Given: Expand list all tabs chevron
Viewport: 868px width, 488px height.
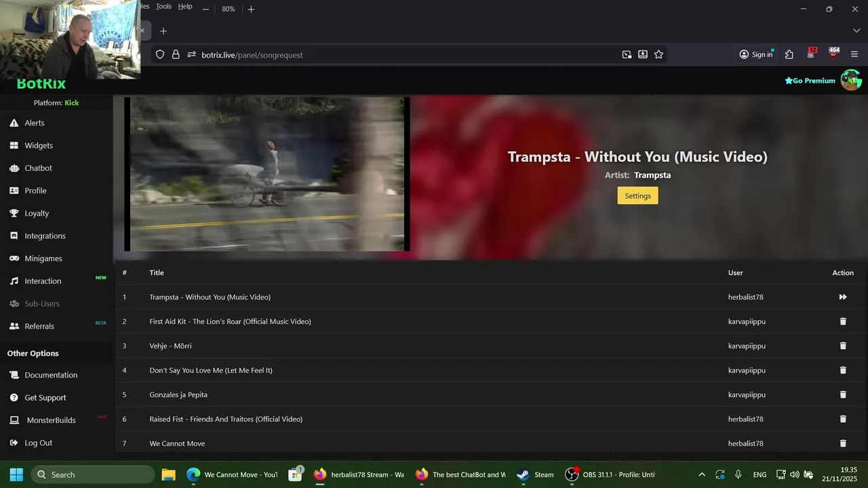Looking at the screenshot, I should tap(856, 31).
